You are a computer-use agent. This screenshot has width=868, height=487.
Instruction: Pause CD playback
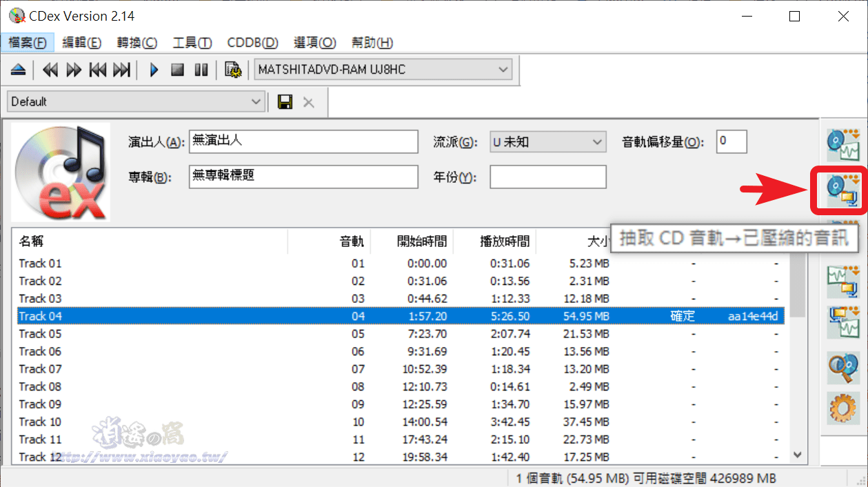(201, 69)
